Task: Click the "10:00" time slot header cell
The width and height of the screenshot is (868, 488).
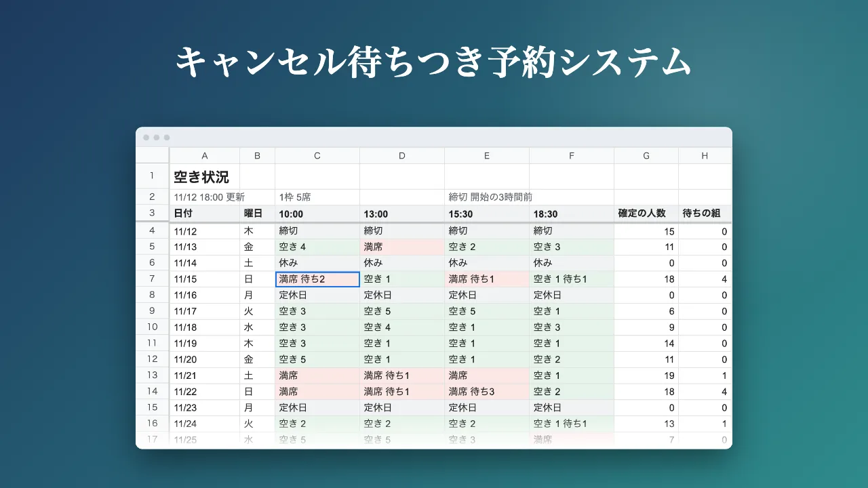Action: coord(317,213)
